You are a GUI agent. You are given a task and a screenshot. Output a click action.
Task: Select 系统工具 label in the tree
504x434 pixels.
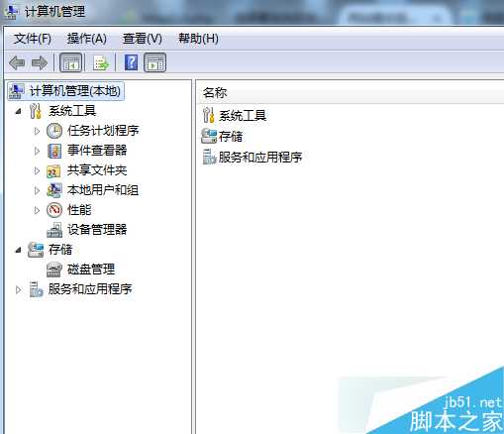pyautogui.click(x=72, y=111)
